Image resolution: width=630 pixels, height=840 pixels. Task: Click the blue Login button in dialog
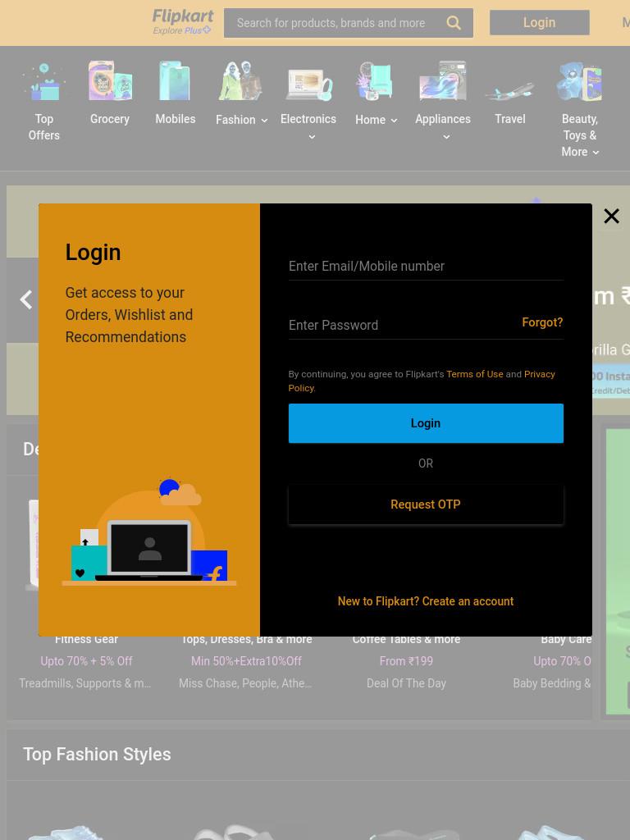click(426, 423)
